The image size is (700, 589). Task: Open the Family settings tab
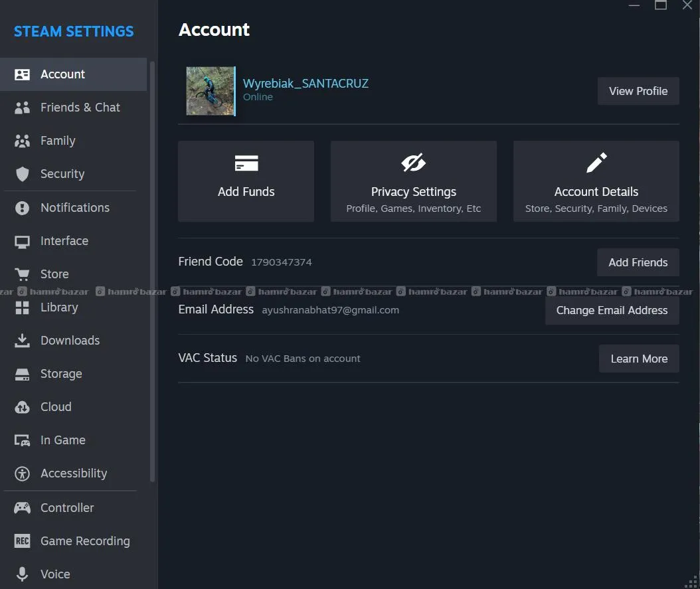point(58,141)
